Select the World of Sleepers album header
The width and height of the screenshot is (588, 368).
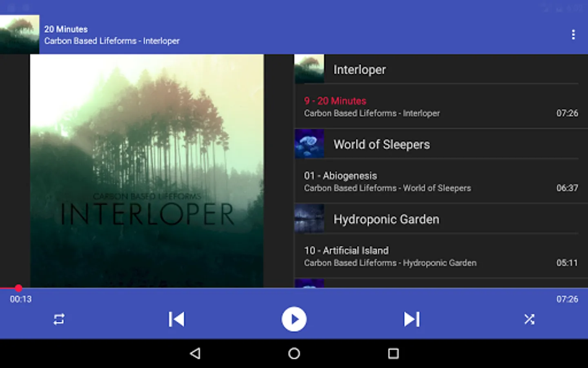[441, 144]
